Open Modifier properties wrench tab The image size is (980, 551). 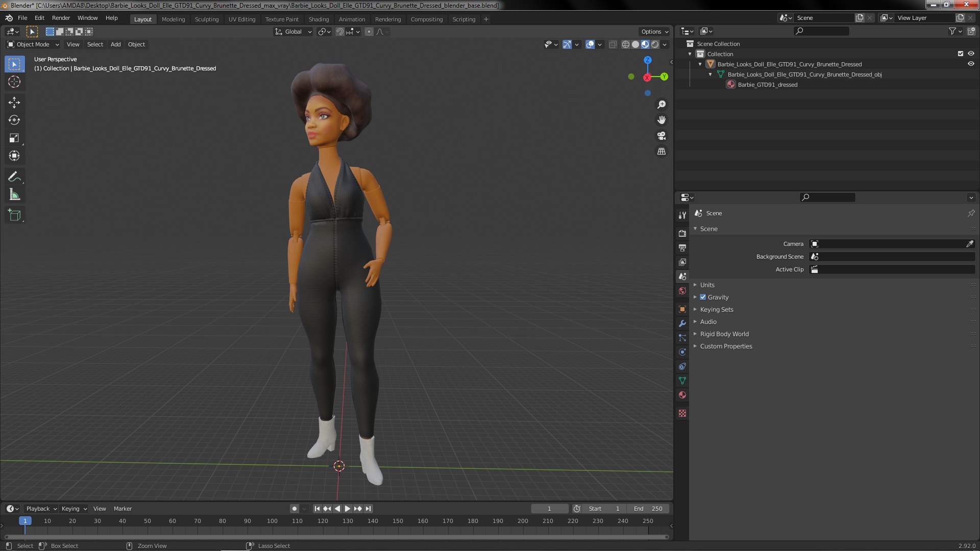click(x=682, y=323)
